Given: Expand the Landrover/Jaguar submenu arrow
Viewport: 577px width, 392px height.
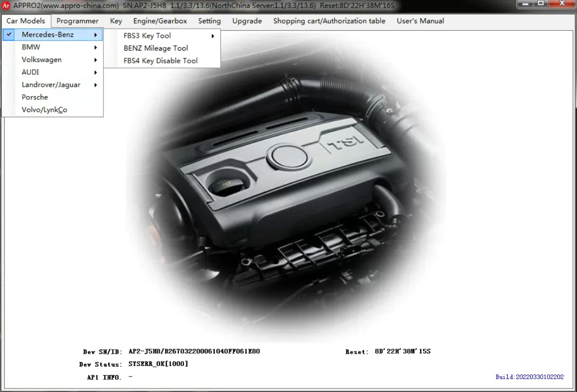Looking at the screenshot, I should coord(96,85).
